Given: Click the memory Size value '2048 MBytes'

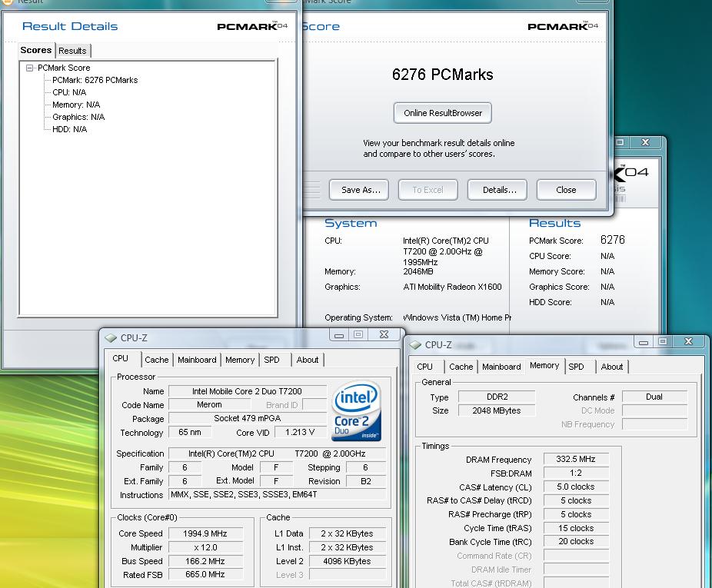Looking at the screenshot, I should [497, 410].
